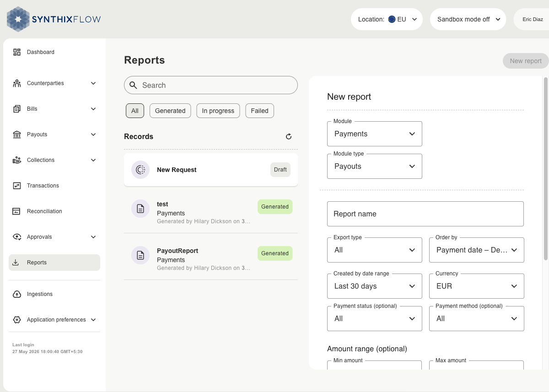This screenshot has width=549, height=392.
Task: Refresh the Records list
Action: [289, 136]
